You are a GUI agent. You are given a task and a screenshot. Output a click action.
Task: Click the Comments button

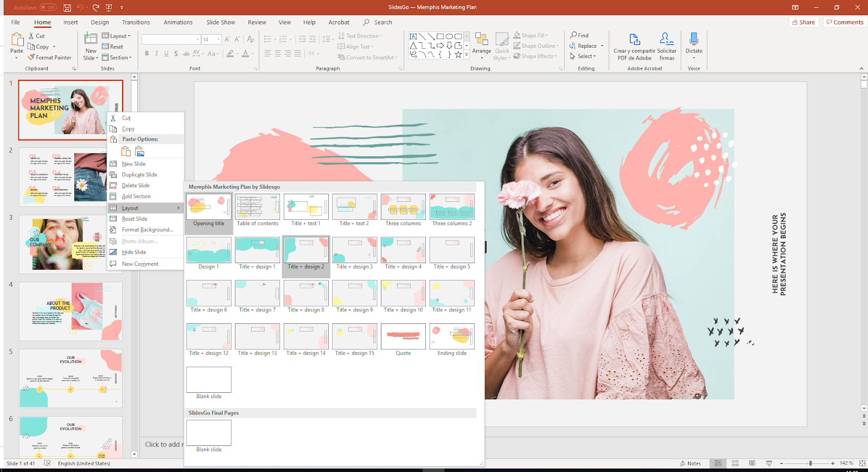pyautogui.click(x=844, y=22)
